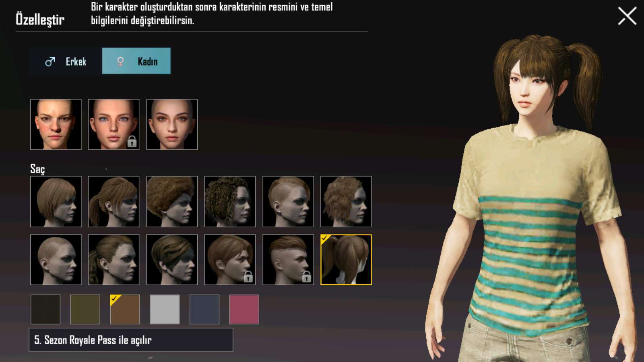Choose the locked short bob with bangs hairstyle

click(230, 260)
